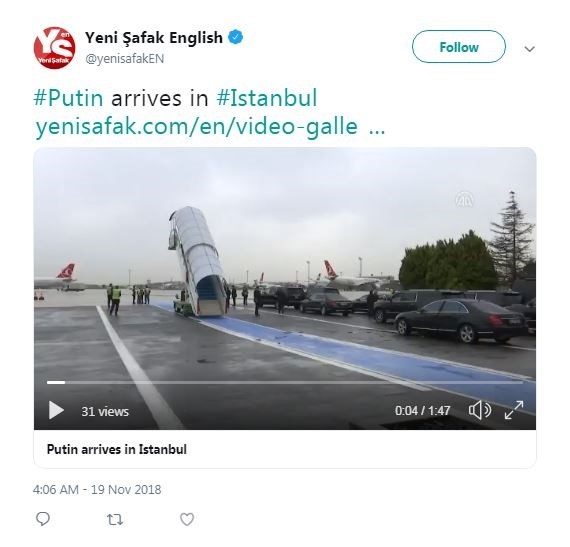Image resolution: width=570 pixels, height=547 pixels.
Task: Click the blue verified badge
Action: point(236,37)
